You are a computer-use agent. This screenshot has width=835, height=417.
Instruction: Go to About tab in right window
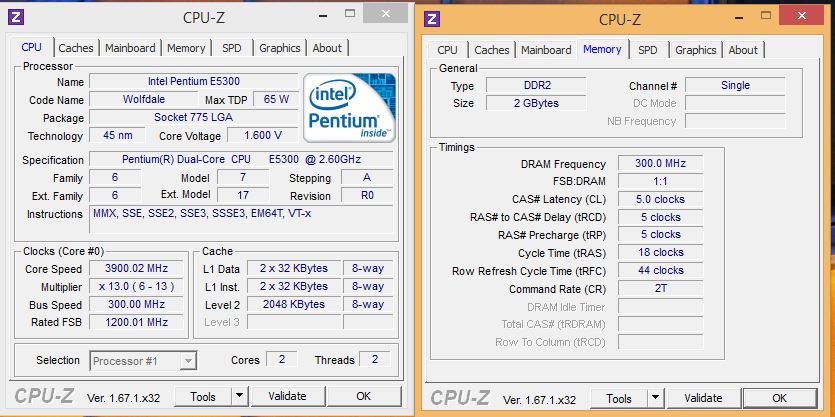743,50
